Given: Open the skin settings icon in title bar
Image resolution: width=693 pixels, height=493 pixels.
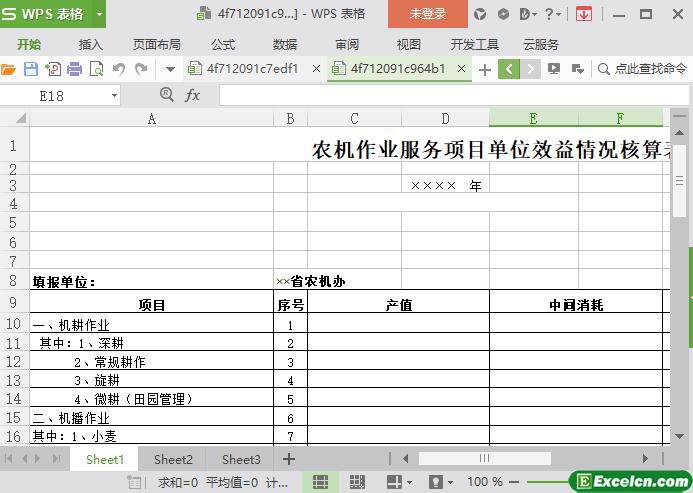Looking at the screenshot, I should tap(480, 14).
